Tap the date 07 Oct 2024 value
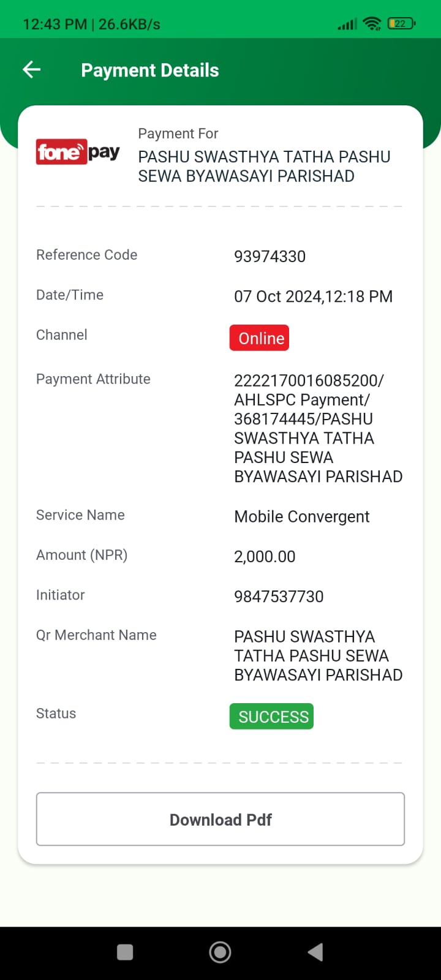Image resolution: width=441 pixels, height=980 pixels. (278, 296)
